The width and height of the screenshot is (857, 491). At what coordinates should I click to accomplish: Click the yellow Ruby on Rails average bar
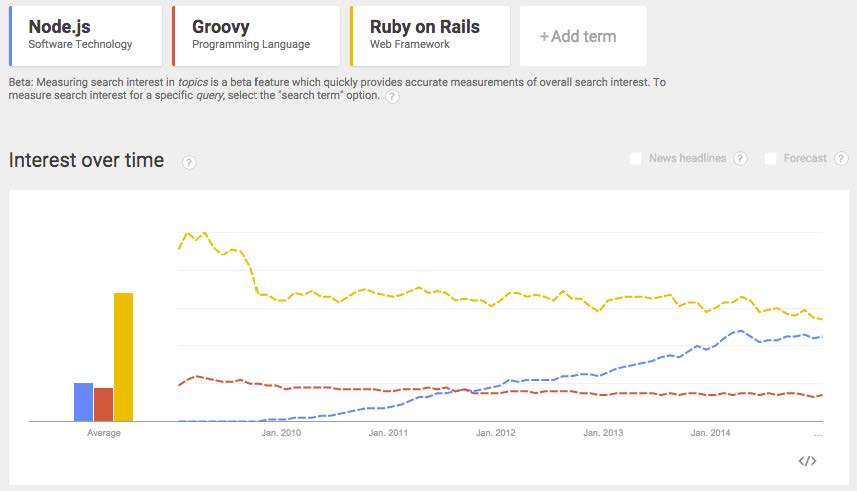point(124,357)
